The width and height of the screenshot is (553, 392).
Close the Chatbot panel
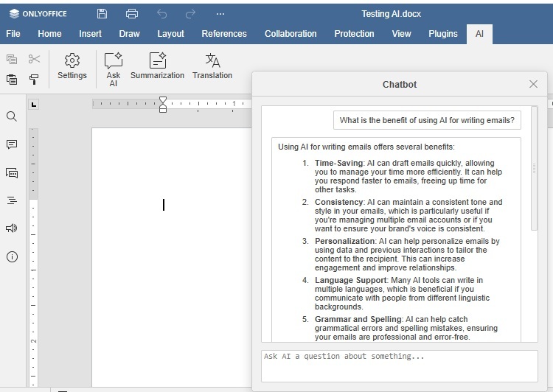pos(533,84)
